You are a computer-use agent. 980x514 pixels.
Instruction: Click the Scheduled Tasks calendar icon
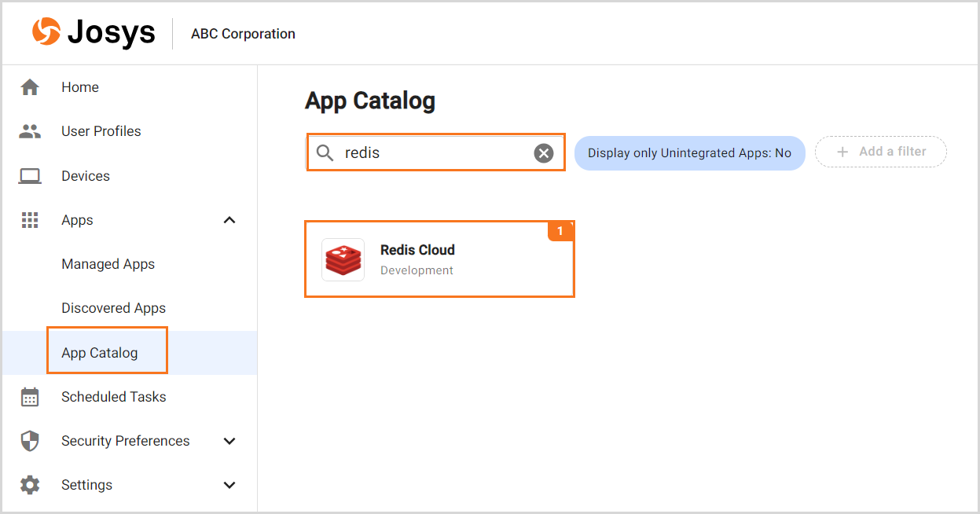pos(30,397)
